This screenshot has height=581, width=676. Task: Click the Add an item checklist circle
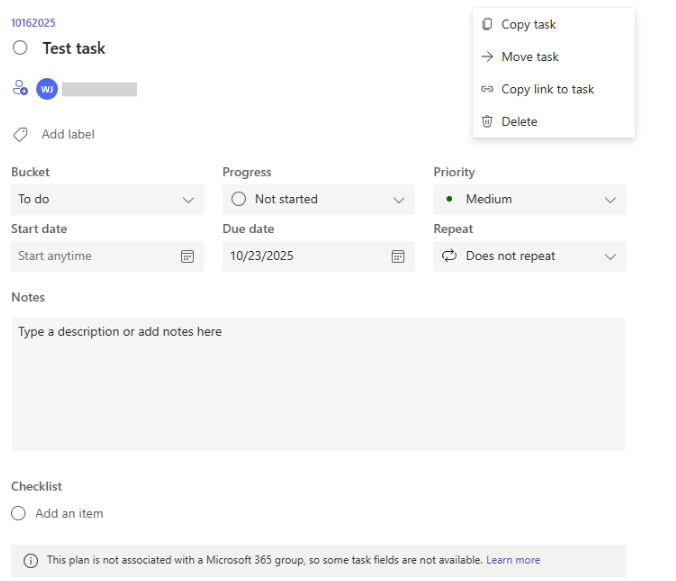pyautogui.click(x=19, y=513)
